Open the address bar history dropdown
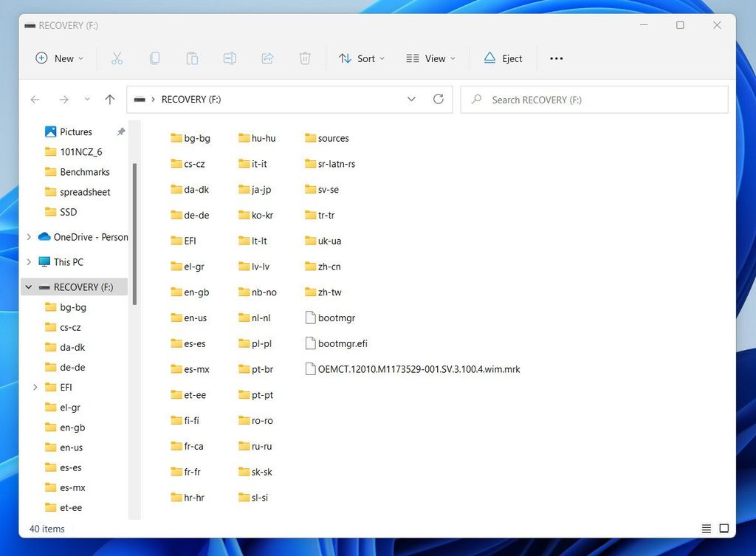The height and width of the screenshot is (556, 756). 411,99
